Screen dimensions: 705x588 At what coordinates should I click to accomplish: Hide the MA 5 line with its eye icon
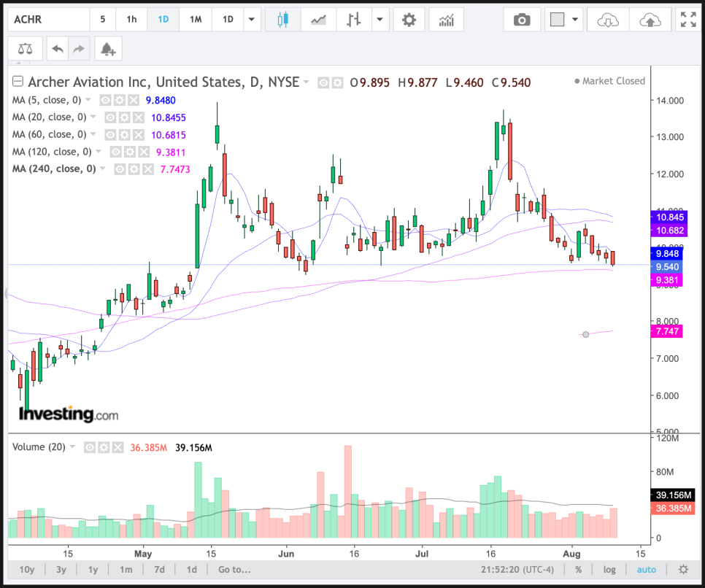click(x=105, y=100)
